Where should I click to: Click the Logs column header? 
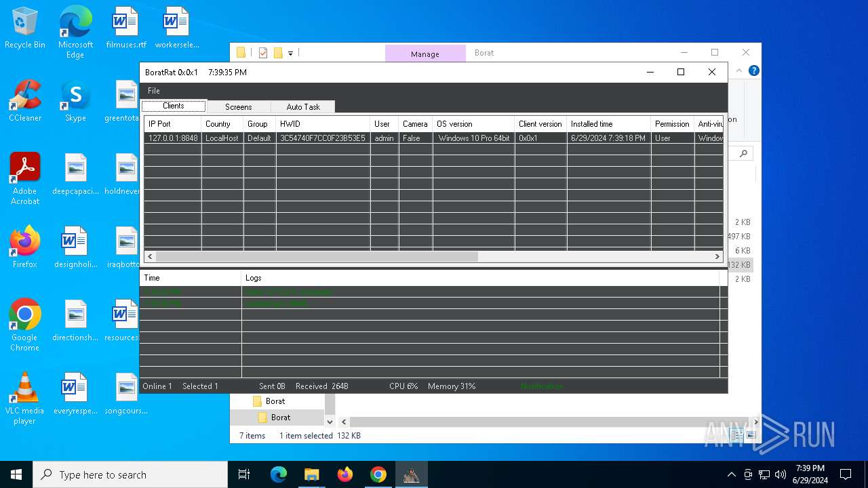coord(480,278)
